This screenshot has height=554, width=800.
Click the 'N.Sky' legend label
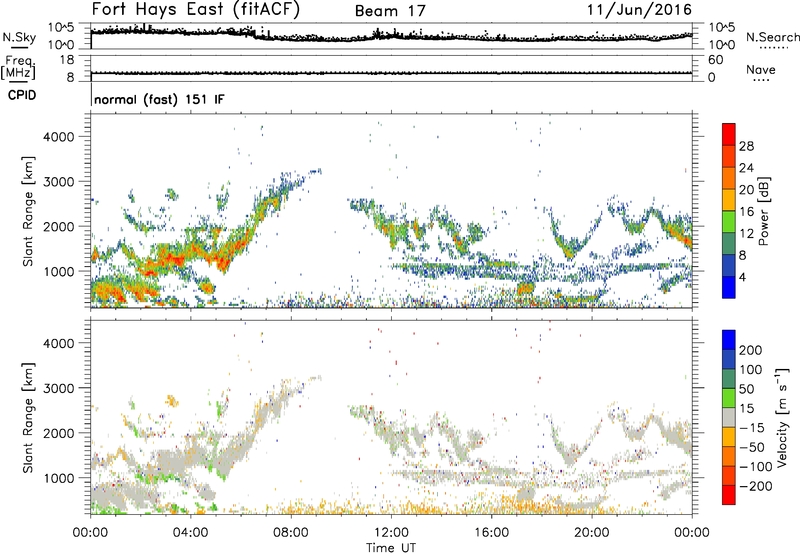click(x=19, y=38)
